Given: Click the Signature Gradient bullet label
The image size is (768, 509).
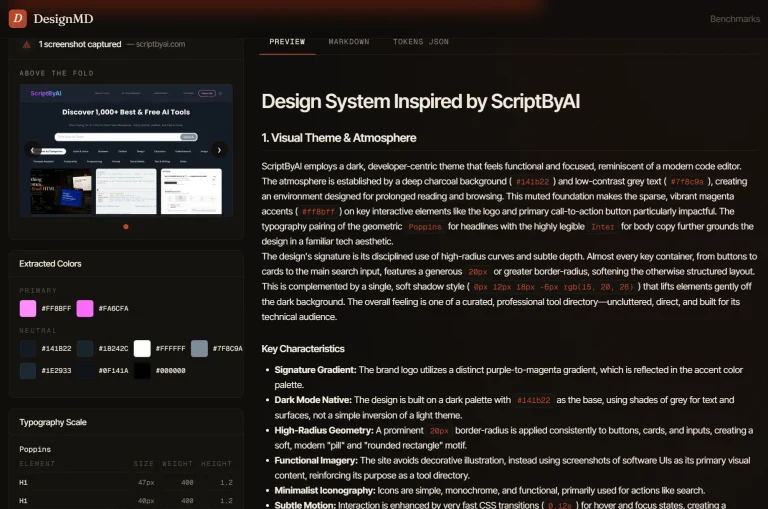Looking at the screenshot, I should pos(315,370).
